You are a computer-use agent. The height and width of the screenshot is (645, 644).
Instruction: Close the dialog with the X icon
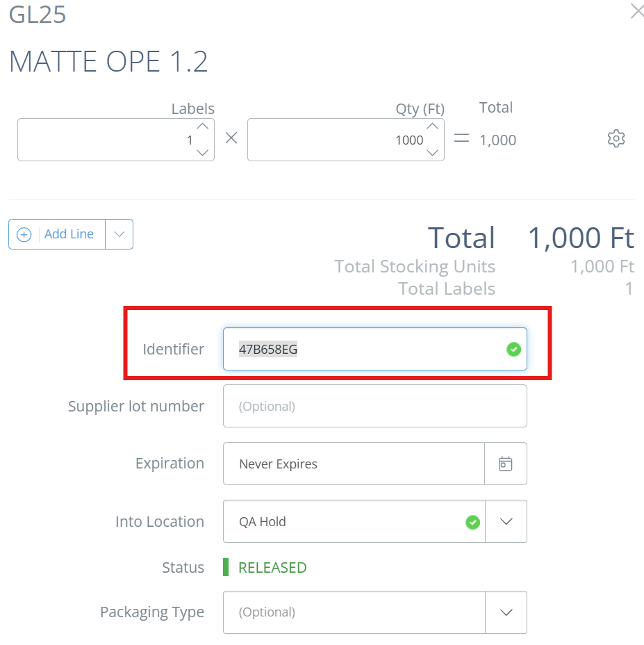pos(637,10)
